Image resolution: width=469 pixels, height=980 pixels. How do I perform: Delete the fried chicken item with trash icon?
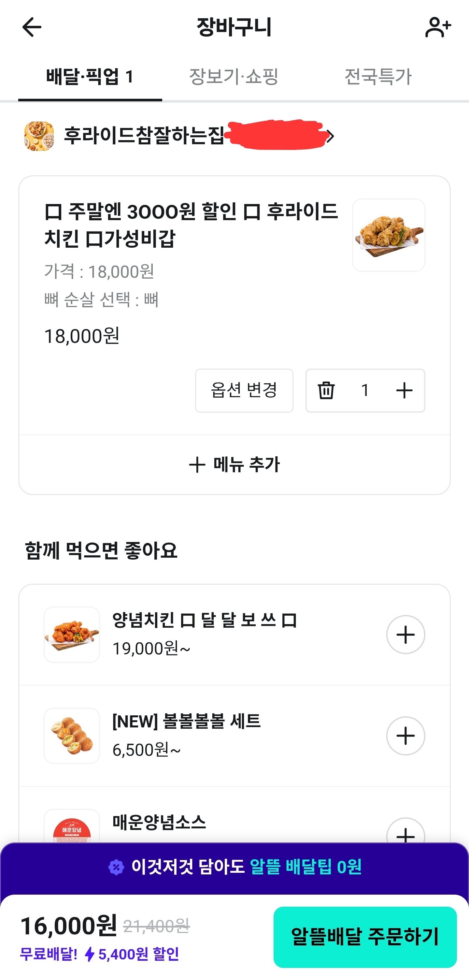tap(326, 390)
